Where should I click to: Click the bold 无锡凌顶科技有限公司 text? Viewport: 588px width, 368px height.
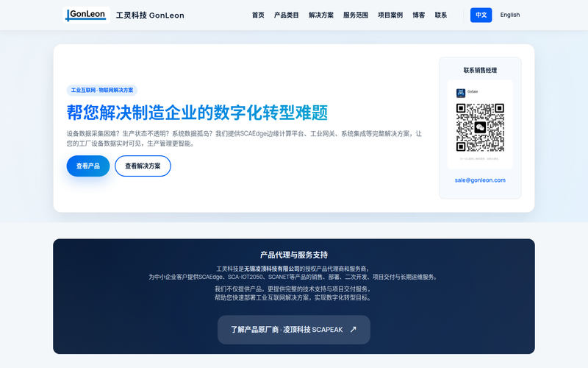pos(272,269)
